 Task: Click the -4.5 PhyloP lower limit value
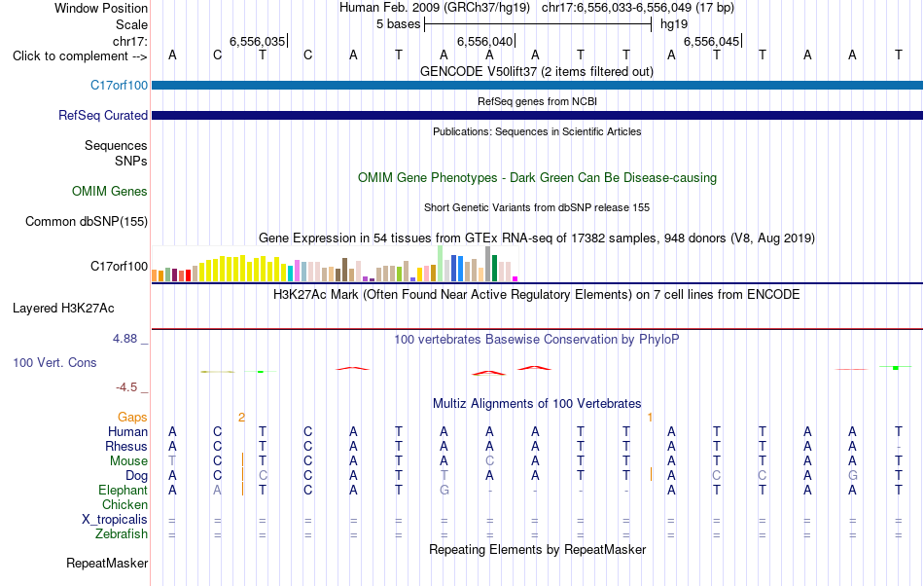pyautogui.click(x=126, y=386)
